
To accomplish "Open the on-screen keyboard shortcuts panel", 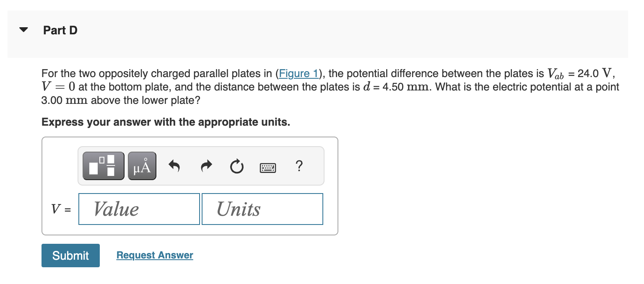I will coord(268,167).
